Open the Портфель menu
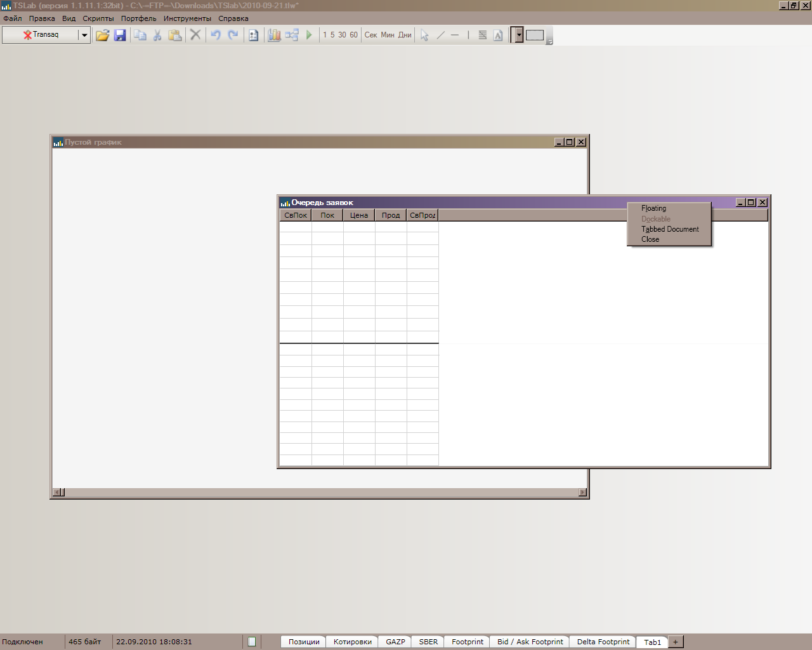This screenshot has height=650, width=812. click(139, 18)
